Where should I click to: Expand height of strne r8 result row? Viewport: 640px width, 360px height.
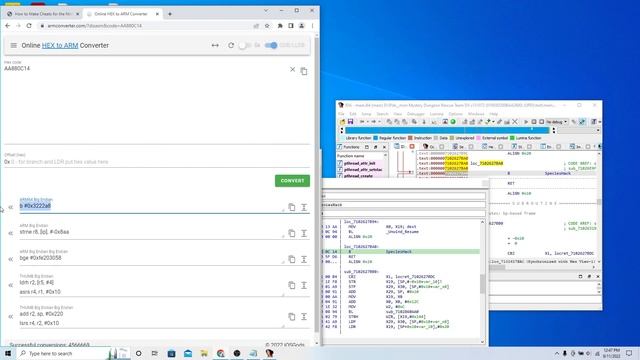[x=304, y=233]
